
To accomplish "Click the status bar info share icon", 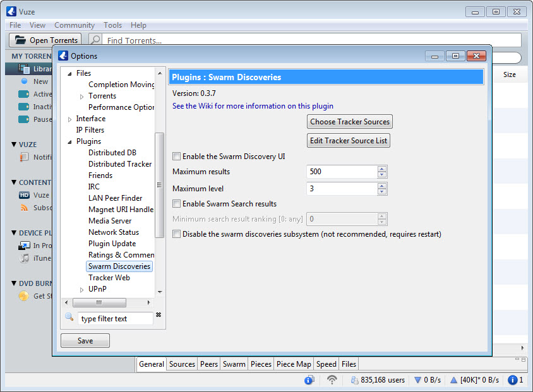I will coord(309,380).
